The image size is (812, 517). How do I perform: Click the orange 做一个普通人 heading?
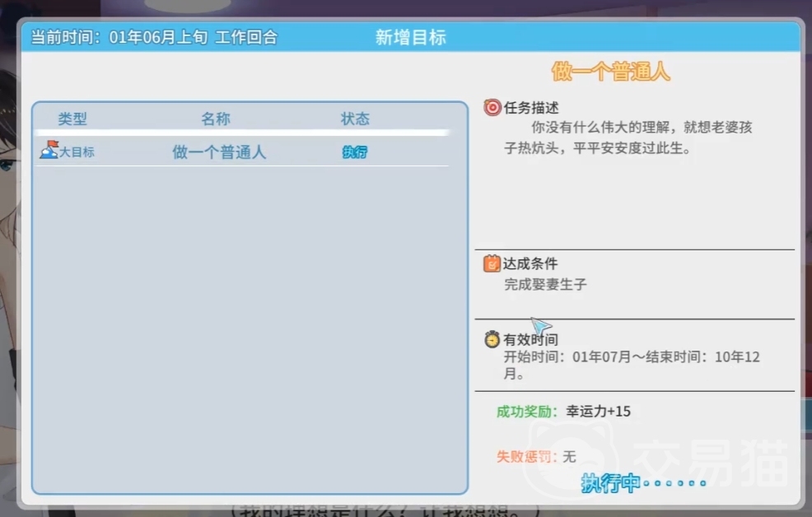coord(611,72)
